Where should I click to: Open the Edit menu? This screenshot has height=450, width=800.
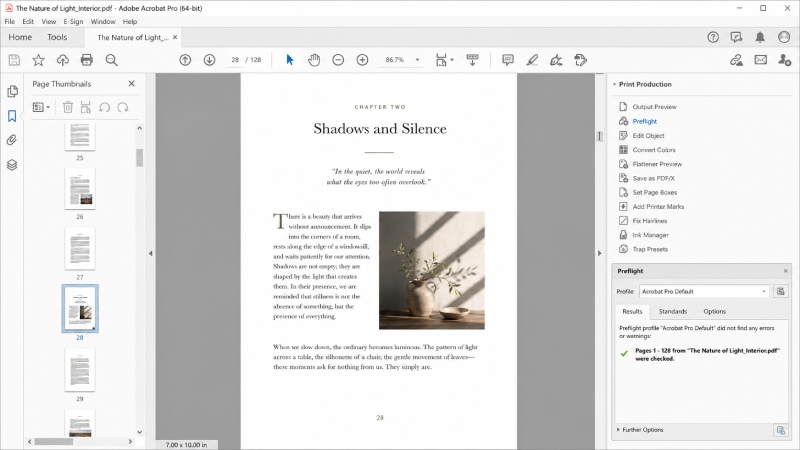pyautogui.click(x=28, y=21)
